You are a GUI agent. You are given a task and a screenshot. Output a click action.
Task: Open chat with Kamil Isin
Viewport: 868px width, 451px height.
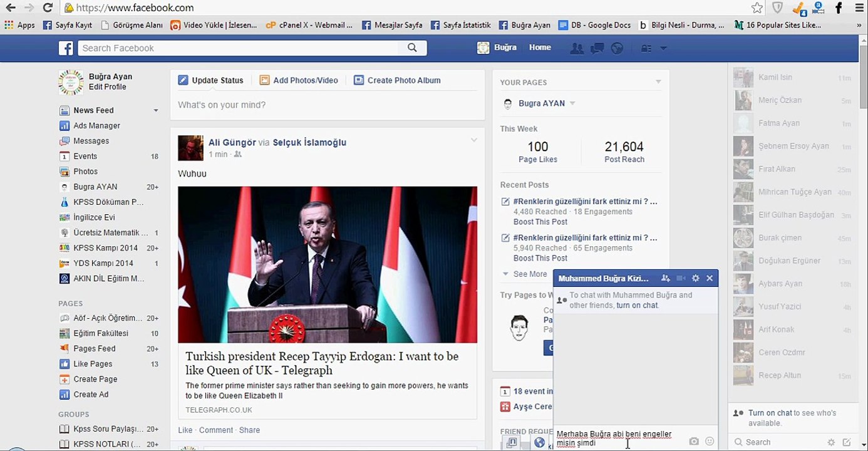coord(792,78)
